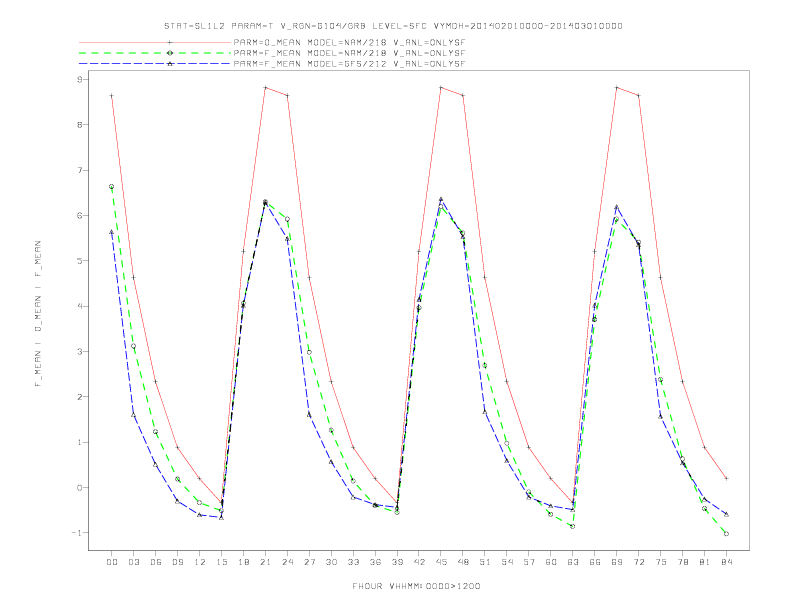Click x-axis tick label 51
This screenshot has height=612, width=792.
[x=485, y=562]
